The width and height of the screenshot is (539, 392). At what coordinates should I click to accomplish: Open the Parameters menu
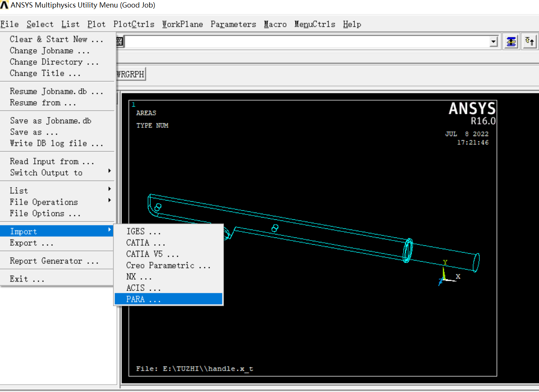click(233, 24)
